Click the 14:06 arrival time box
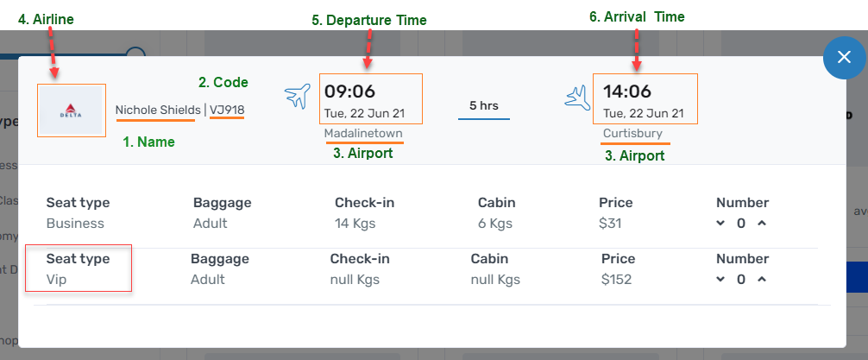The image size is (868, 360). 645,98
